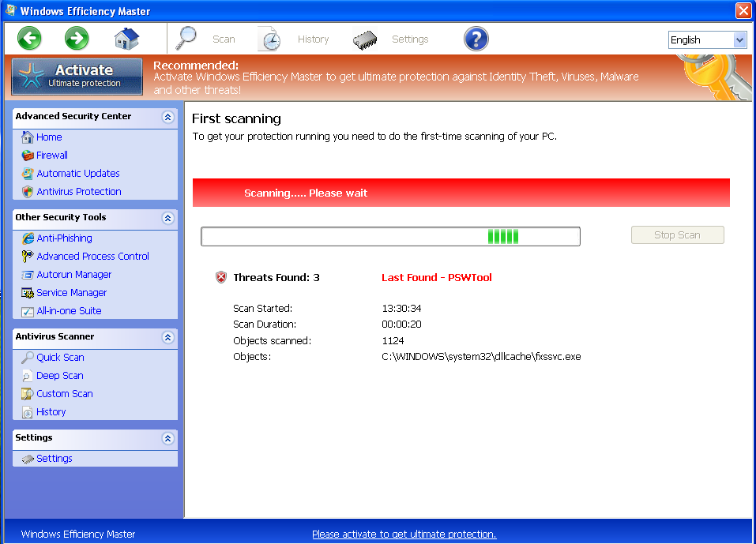Start a Quick Scan from sidebar link
Image resolution: width=756 pixels, height=544 pixels.
pos(60,358)
